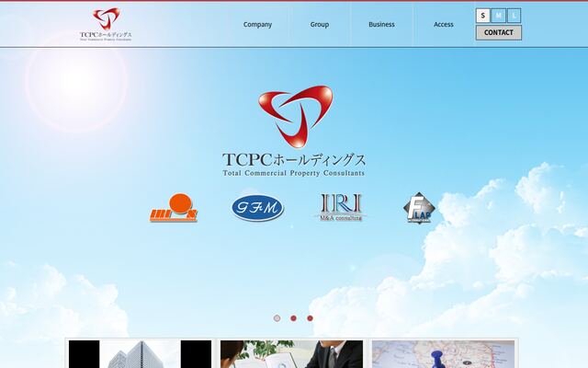The width and height of the screenshot is (588, 368).
Task: Open the F LAB diamond logo
Action: coord(419,208)
